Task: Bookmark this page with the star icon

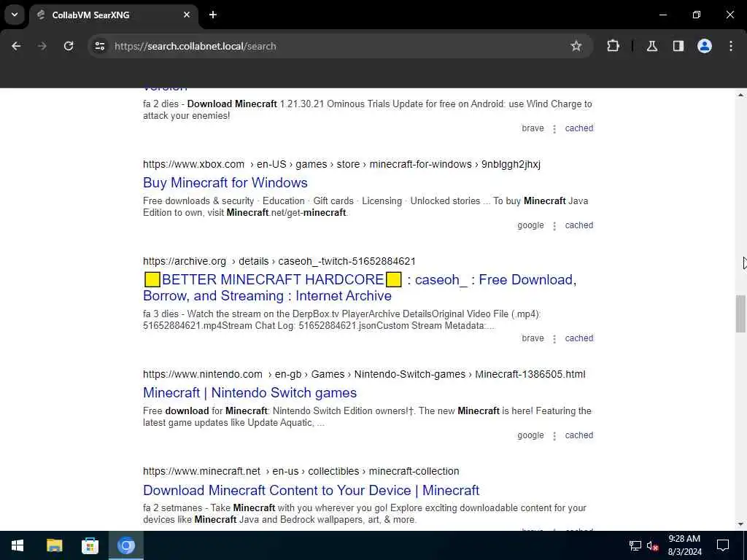Action: [x=576, y=46]
